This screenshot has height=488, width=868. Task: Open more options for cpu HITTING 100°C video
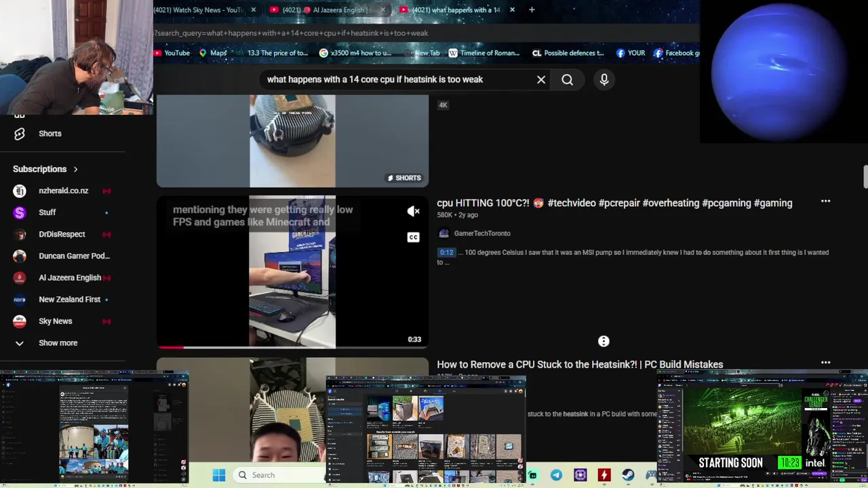[825, 201]
